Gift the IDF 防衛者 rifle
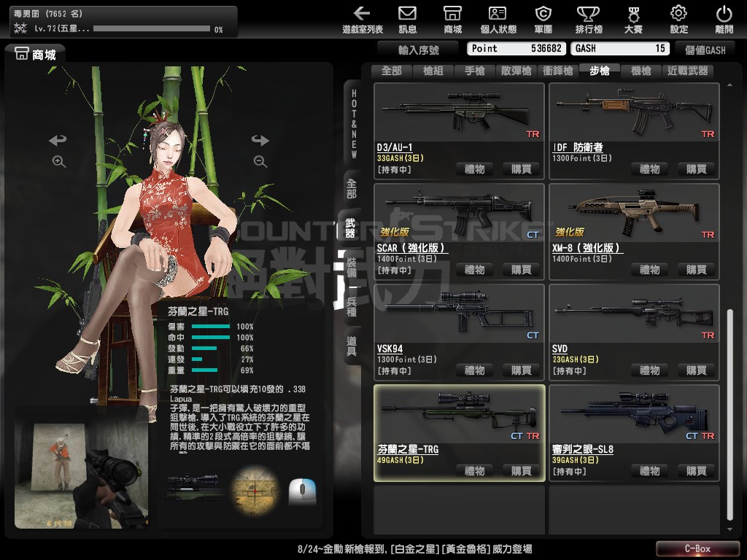Screen dimensions: 747x560 tap(649, 169)
